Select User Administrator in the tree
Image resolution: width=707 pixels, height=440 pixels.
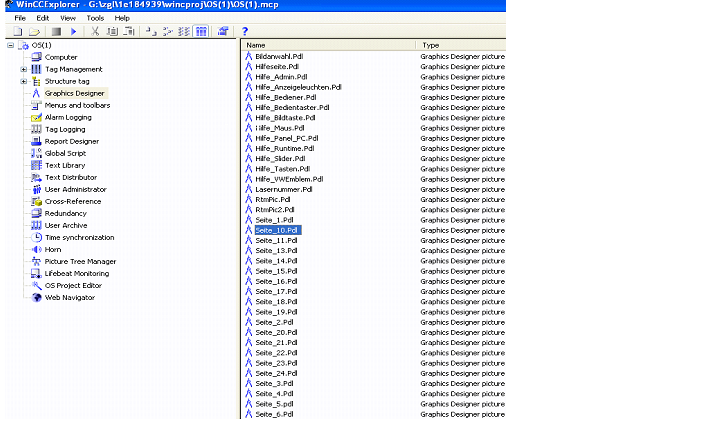[x=75, y=189]
